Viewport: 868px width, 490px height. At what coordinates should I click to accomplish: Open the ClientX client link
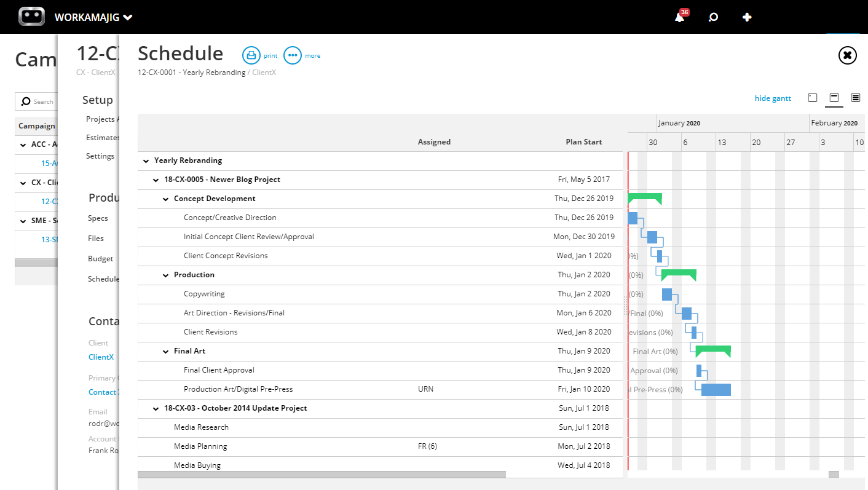100,357
